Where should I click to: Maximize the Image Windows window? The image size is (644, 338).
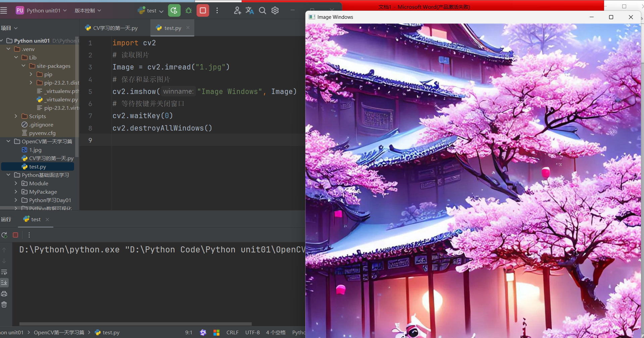pyautogui.click(x=611, y=17)
